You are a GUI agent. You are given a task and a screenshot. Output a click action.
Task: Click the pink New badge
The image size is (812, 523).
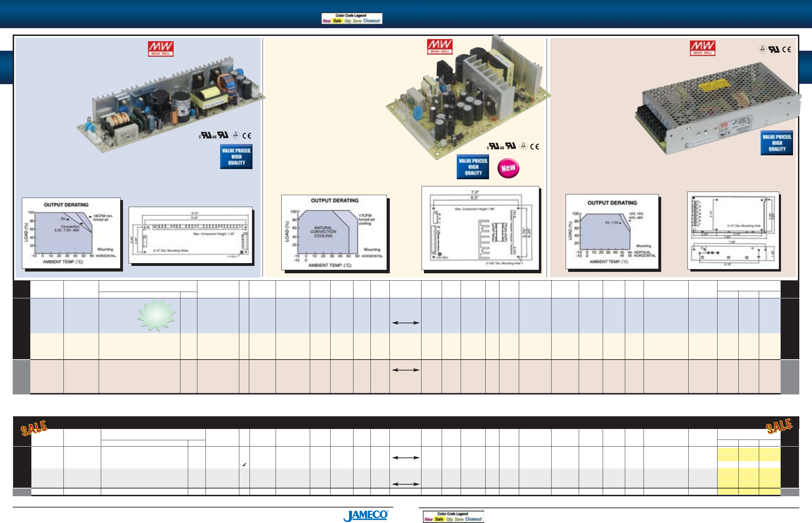508,168
